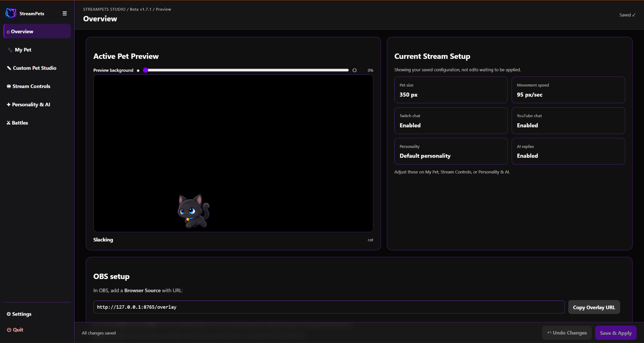Click 'All changes saved' status text
Screen dimensions: 644x343
click(99, 333)
